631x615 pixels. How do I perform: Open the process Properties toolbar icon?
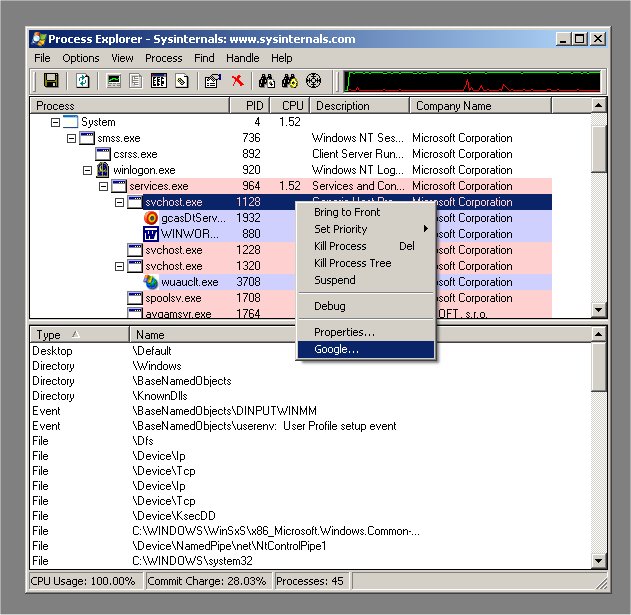pyautogui.click(x=213, y=80)
